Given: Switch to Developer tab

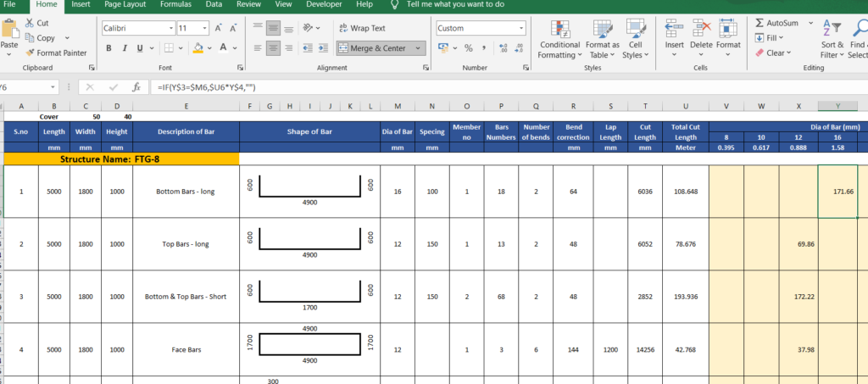Looking at the screenshot, I should (x=324, y=4).
